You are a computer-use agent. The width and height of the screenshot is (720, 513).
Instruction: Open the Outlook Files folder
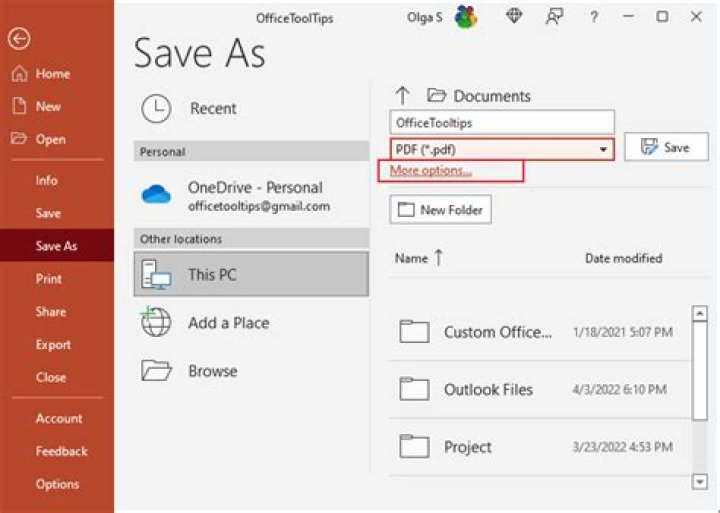click(x=540, y=389)
